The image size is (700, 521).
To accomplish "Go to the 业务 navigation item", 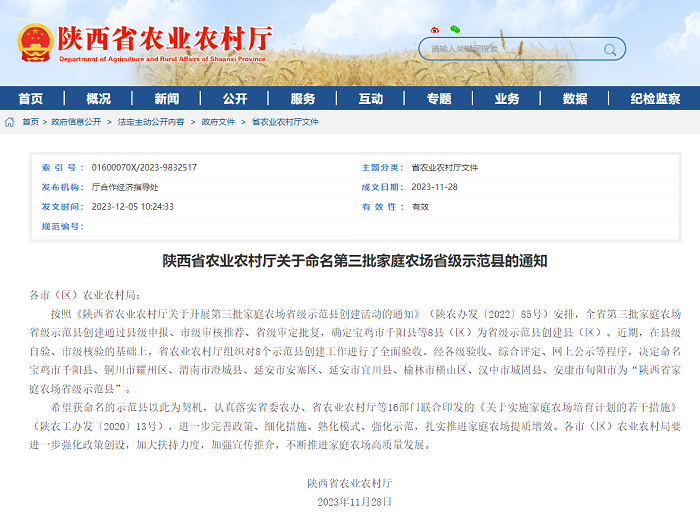I will [x=507, y=99].
